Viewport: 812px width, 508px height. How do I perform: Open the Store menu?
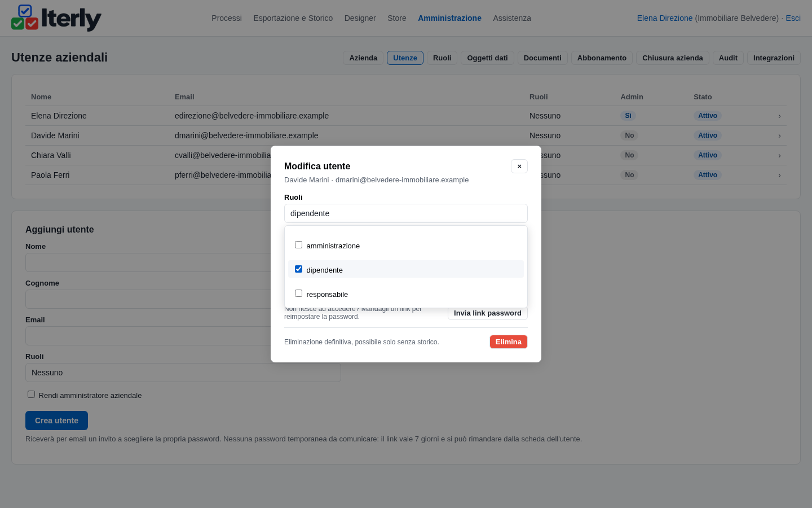pyautogui.click(x=397, y=18)
